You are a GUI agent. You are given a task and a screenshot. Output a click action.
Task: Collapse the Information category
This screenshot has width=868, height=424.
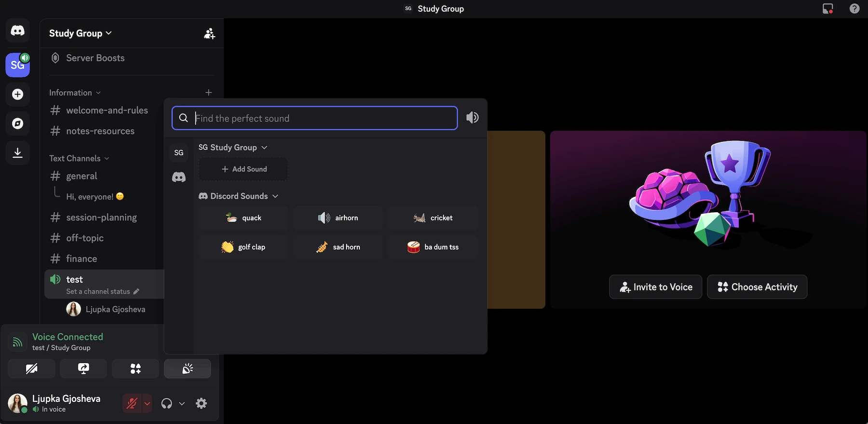coord(75,93)
